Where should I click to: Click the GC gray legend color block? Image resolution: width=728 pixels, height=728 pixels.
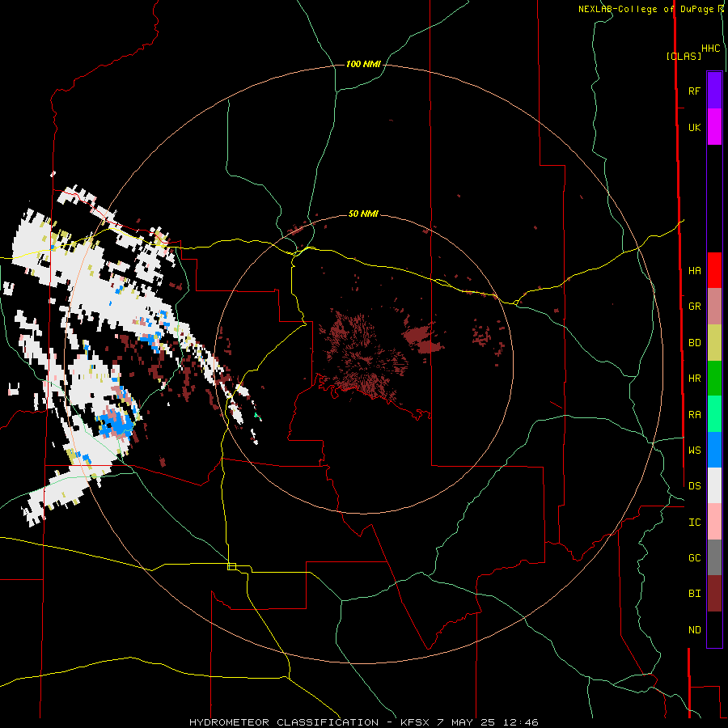click(714, 557)
